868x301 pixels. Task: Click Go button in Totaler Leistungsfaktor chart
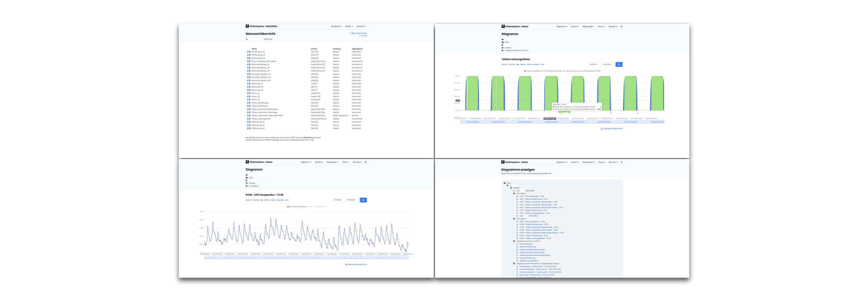tap(619, 64)
